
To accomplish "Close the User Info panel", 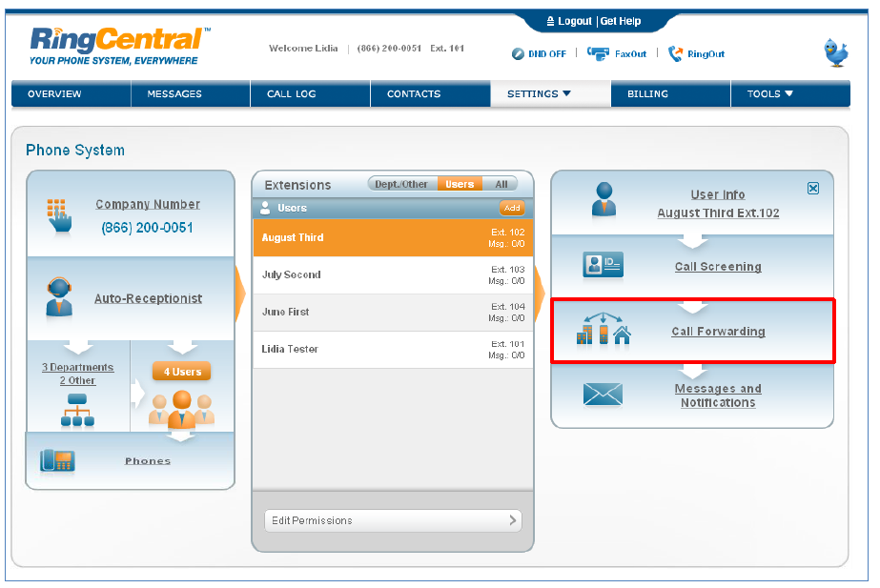I will (x=813, y=189).
